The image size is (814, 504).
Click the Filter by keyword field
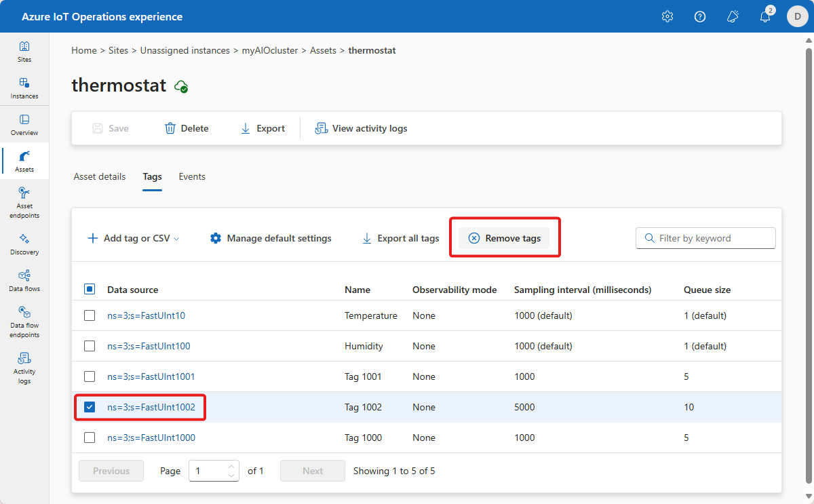[x=705, y=238]
